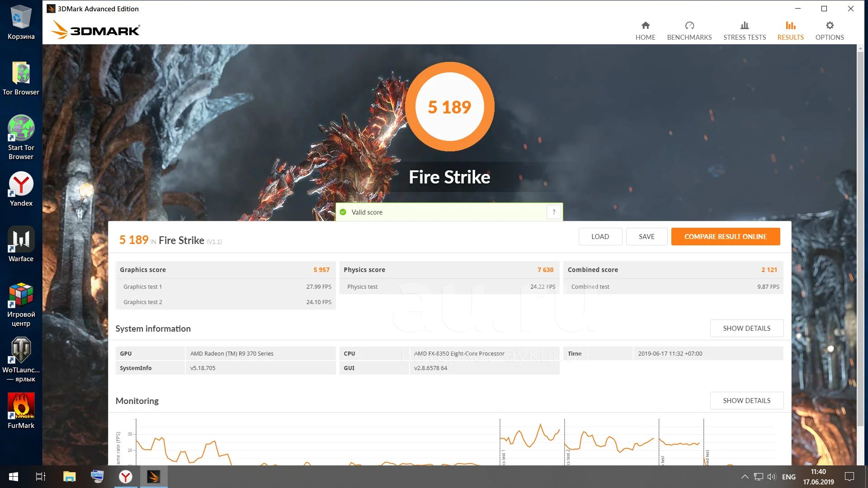This screenshot has height=488, width=868.
Task: Click the 3DMark taskbar icon
Action: click(154, 477)
